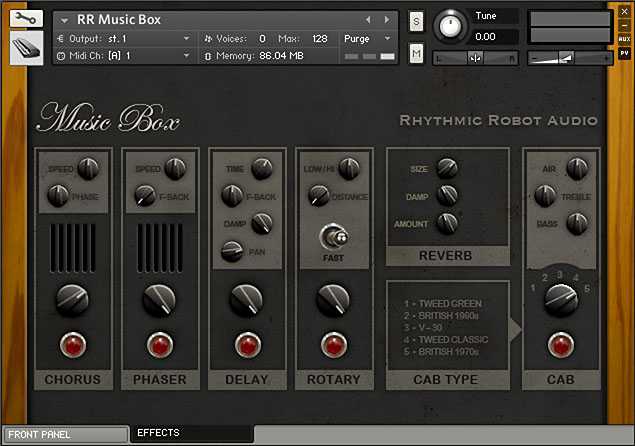
Task: Click the Reverb SIZE knob
Action: click(x=447, y=168)
